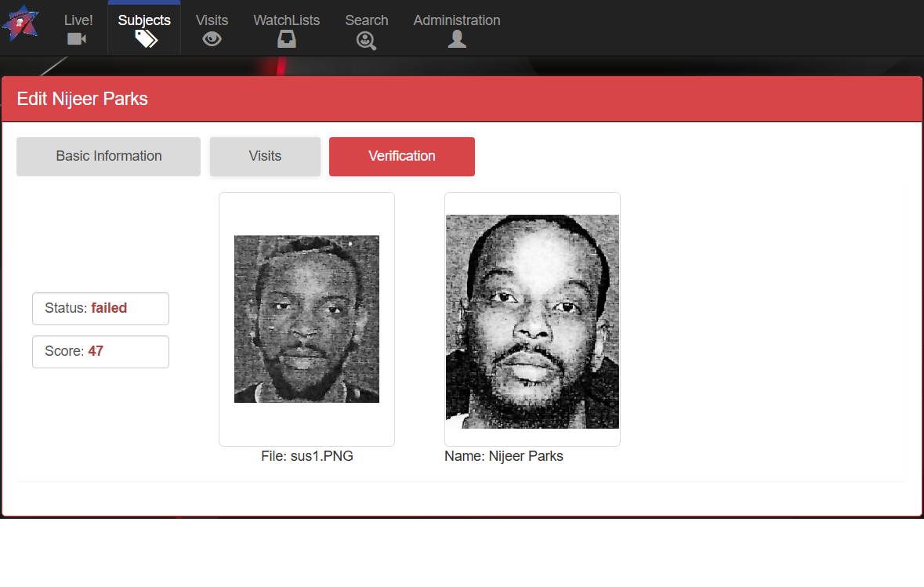
Task: Open the Search nav item
Action: pos(367,20)
